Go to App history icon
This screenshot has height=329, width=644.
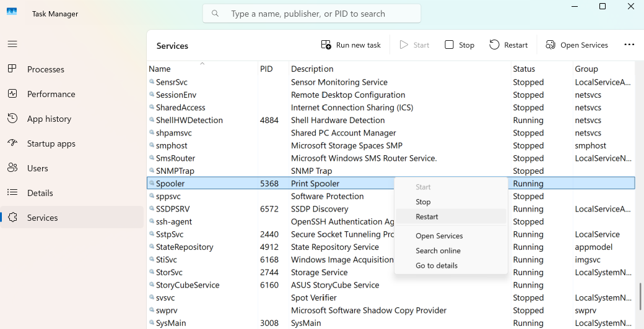12,119
